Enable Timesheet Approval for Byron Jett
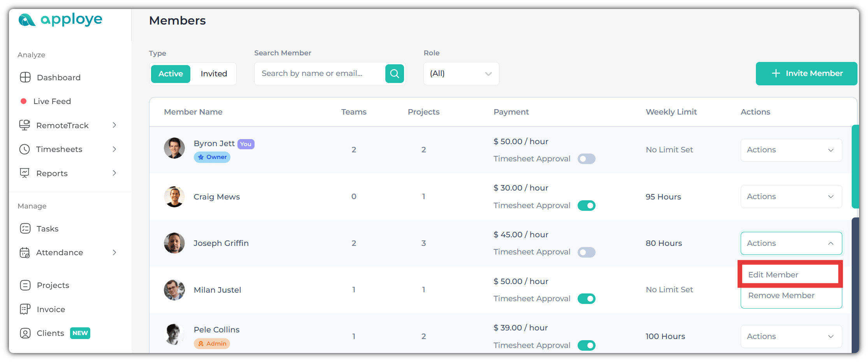The height and width of the screenshot is (362, 868). click(x=586, y=159)
